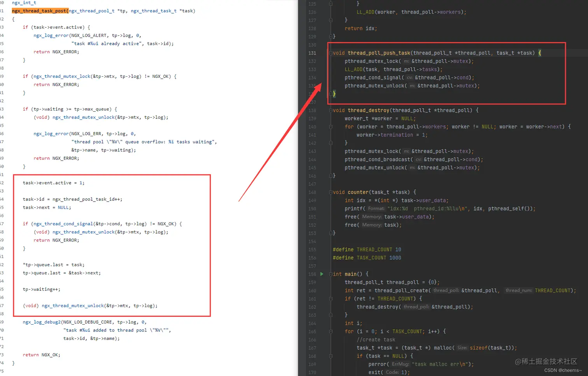Click the '//create task' comment
The image size is (588, 376).
point(376,339)
